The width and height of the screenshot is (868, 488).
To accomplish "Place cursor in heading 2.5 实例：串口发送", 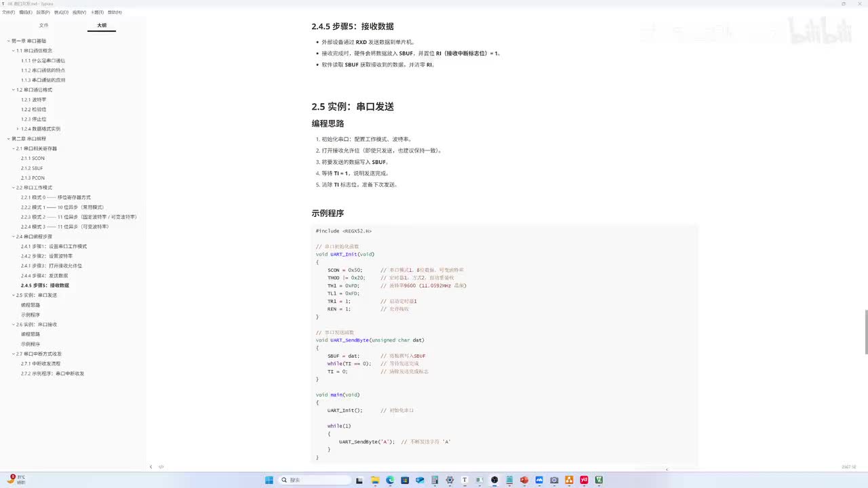I will pyautogui.click(x=353, y=106).
